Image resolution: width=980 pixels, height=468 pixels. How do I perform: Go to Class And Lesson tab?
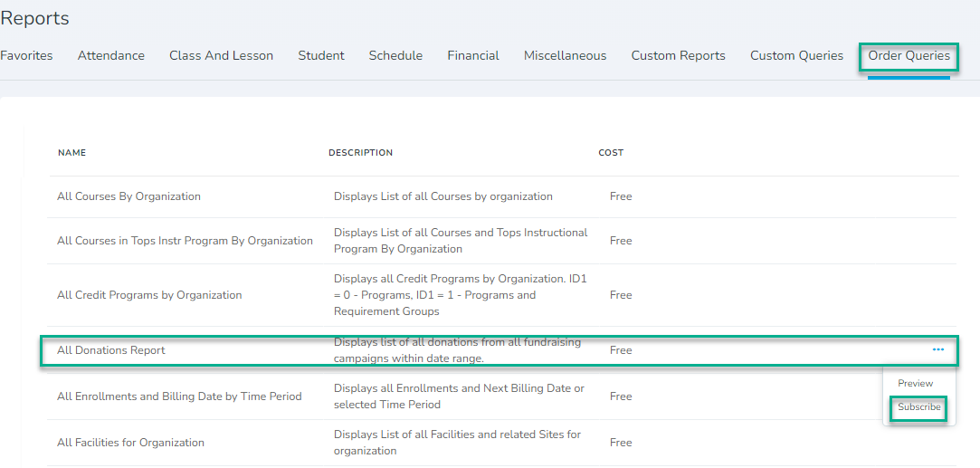tap(222, 55)
